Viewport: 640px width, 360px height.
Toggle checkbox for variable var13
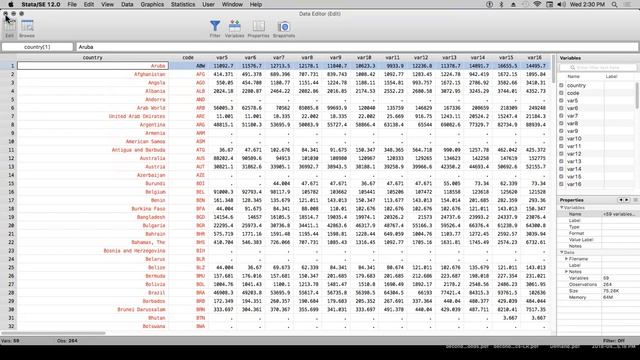[x=561, y=161]
